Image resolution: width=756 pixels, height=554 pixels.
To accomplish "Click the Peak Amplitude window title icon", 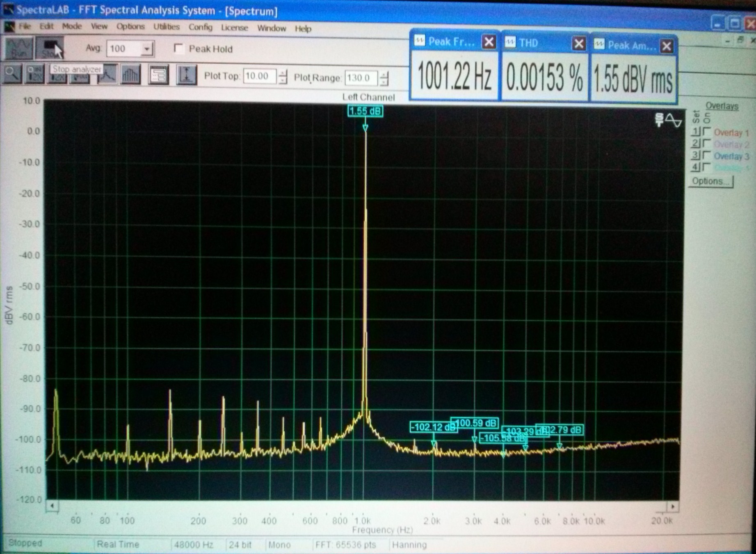I will pyautogui.click(x=599, y=44).
